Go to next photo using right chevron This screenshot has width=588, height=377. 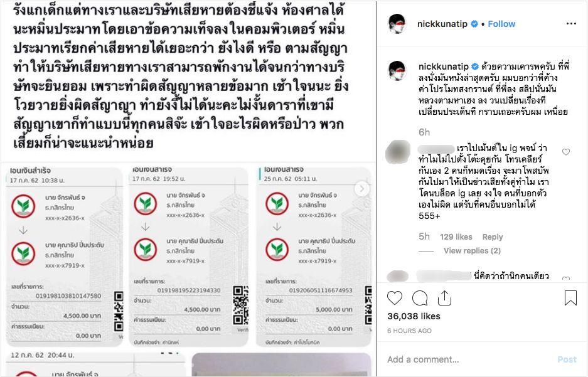click(361, 189)
